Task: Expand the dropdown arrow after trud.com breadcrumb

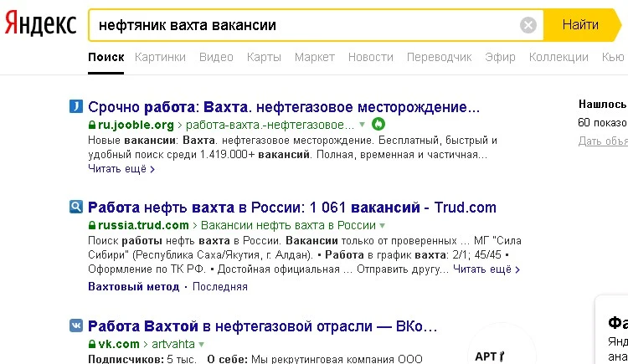Action: [383, 226]
